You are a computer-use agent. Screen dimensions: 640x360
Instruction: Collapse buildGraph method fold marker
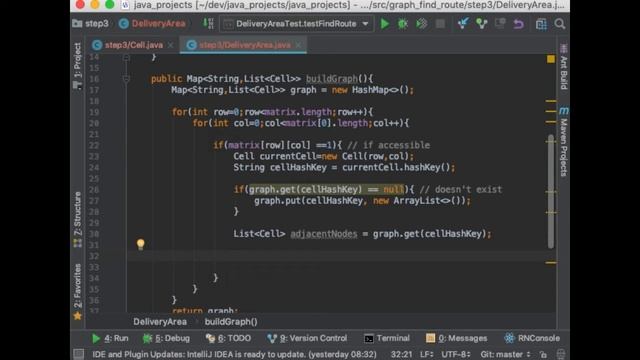[x=126, y=79]
